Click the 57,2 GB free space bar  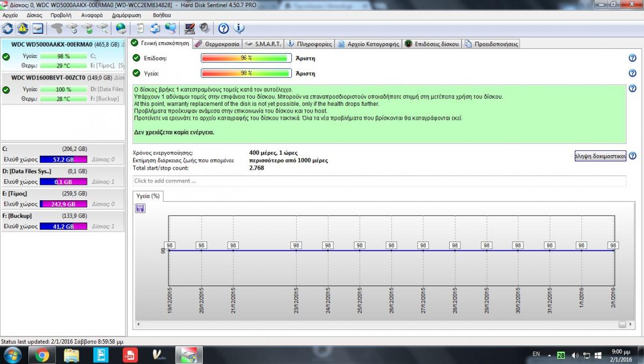click(63, 159)
